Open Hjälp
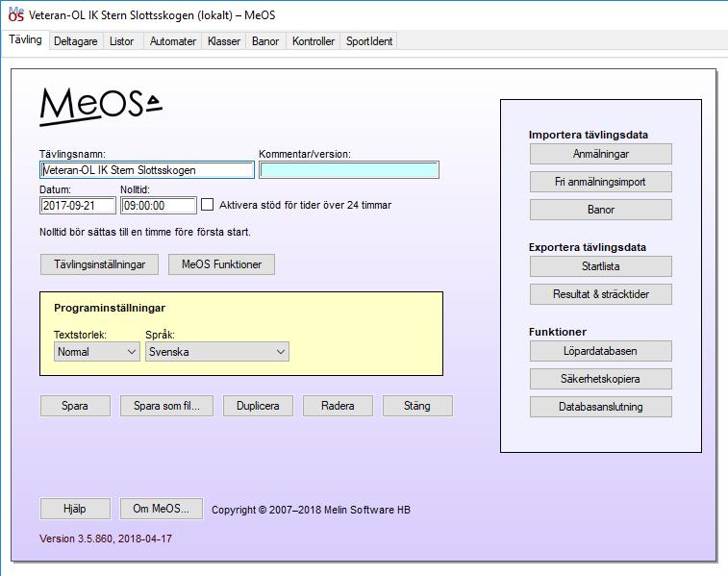 point(75,509)
